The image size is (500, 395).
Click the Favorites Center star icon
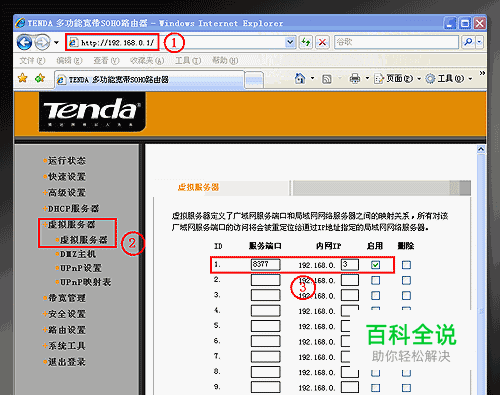point(23,78)
